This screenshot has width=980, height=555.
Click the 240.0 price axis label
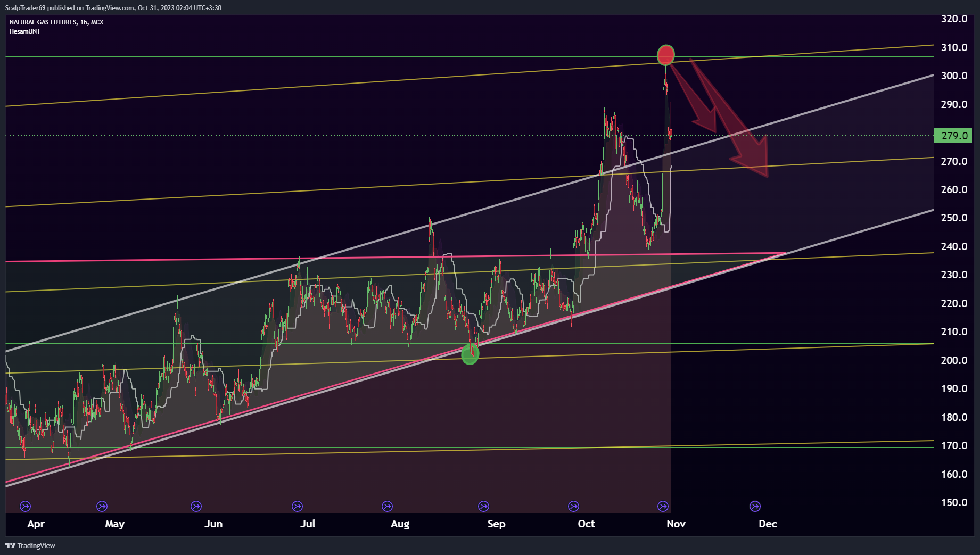coord(954,246)
